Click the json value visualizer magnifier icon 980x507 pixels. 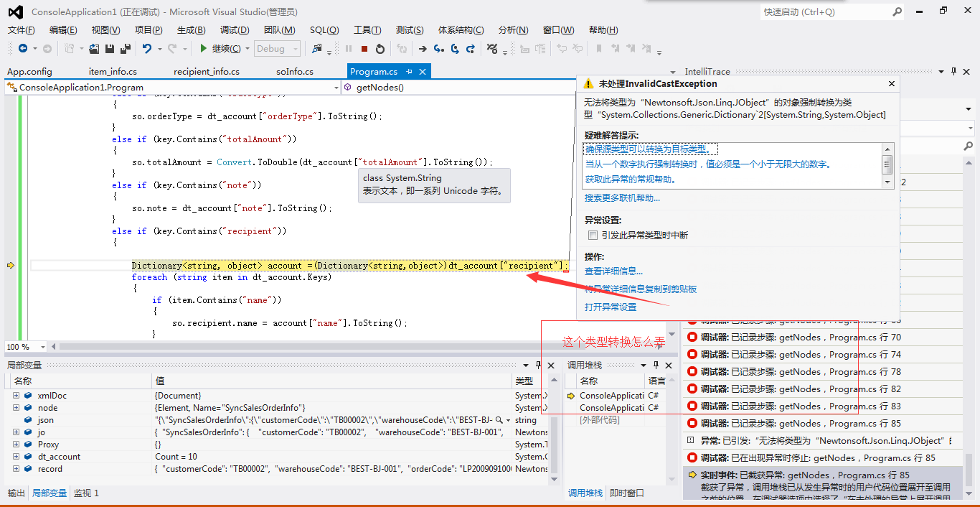click(x=500, y=420)
